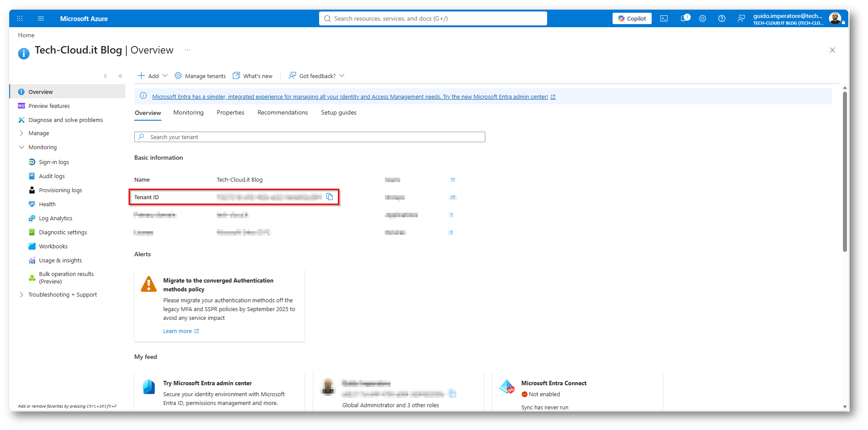The width and height of the screenshot is (868, 430).
Task: Open Usage & insights
Action: coord(60,261)
